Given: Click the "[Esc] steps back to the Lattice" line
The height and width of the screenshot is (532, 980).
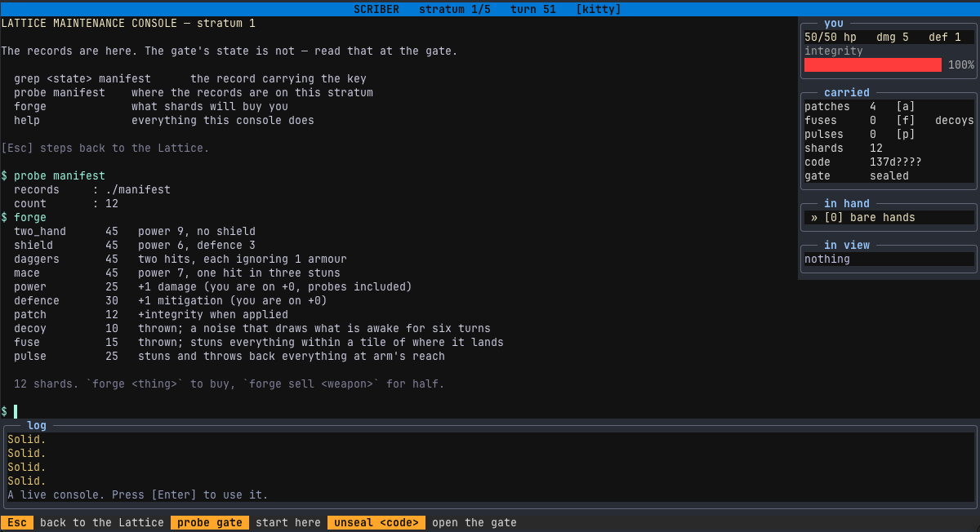Looking at the screenshot, I should [x=105, y=148].
